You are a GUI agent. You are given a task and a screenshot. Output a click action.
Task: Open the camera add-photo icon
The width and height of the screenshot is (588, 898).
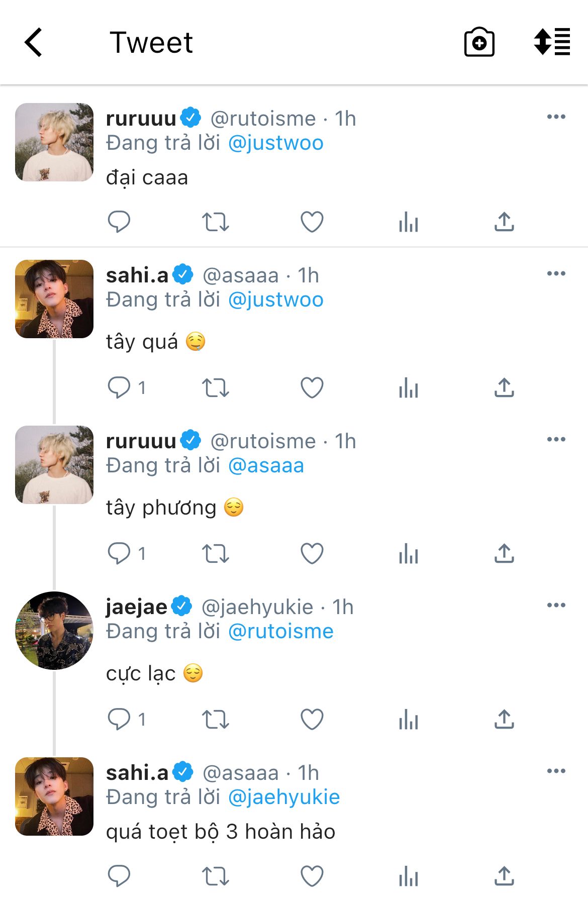[x=479, y=42]
